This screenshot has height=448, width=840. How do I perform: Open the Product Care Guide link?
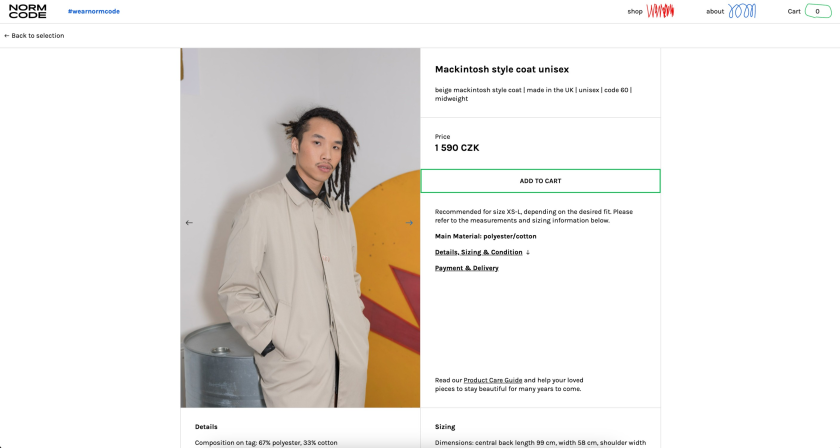[x=493, y=380]
